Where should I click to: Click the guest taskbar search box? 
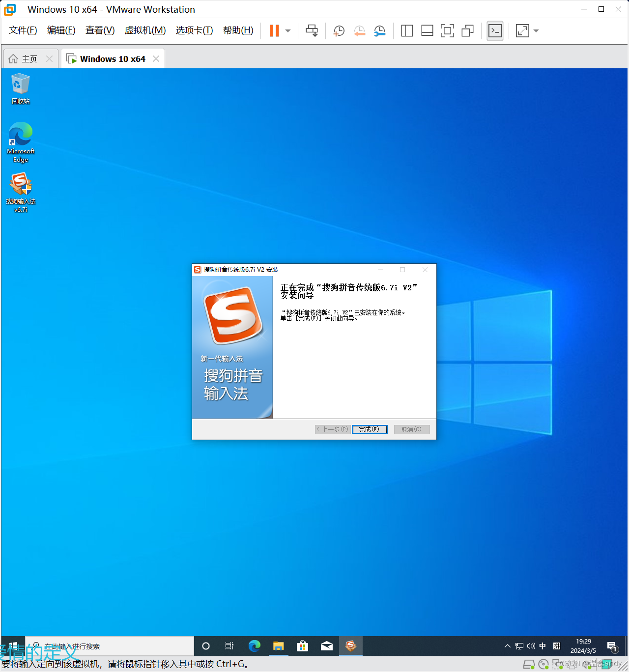click(x=110, y=646)
